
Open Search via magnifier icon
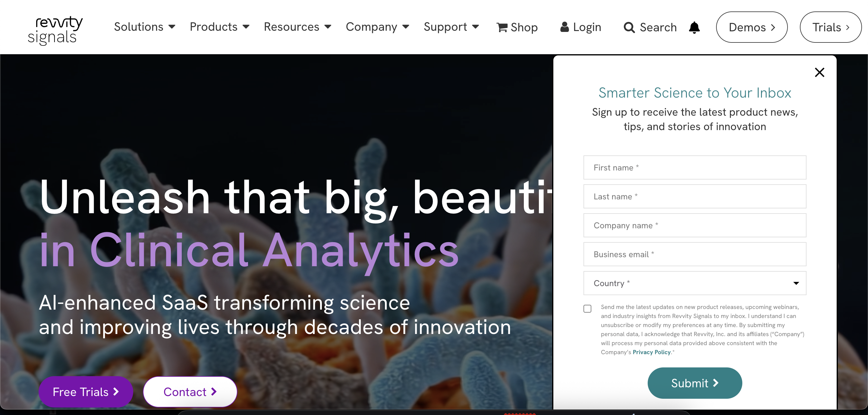click(629, 27)
